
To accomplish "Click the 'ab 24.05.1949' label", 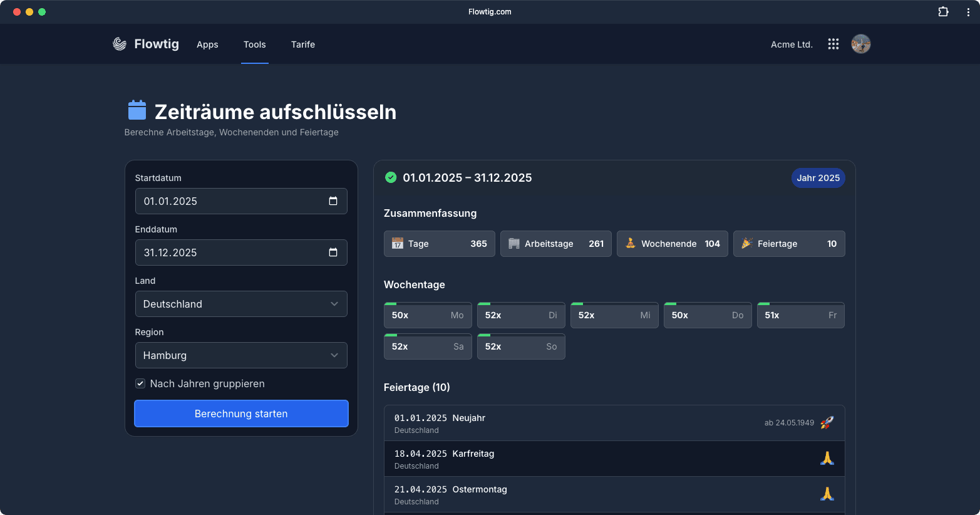I will click(789, 423).
